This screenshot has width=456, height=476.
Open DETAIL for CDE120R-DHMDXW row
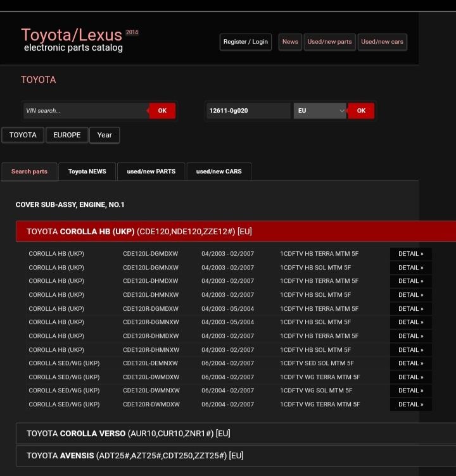411,336
